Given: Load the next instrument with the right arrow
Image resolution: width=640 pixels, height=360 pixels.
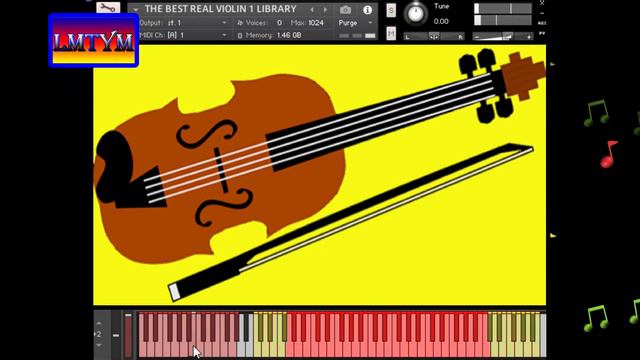Looking at the screenshot, I should coord(325,9).
